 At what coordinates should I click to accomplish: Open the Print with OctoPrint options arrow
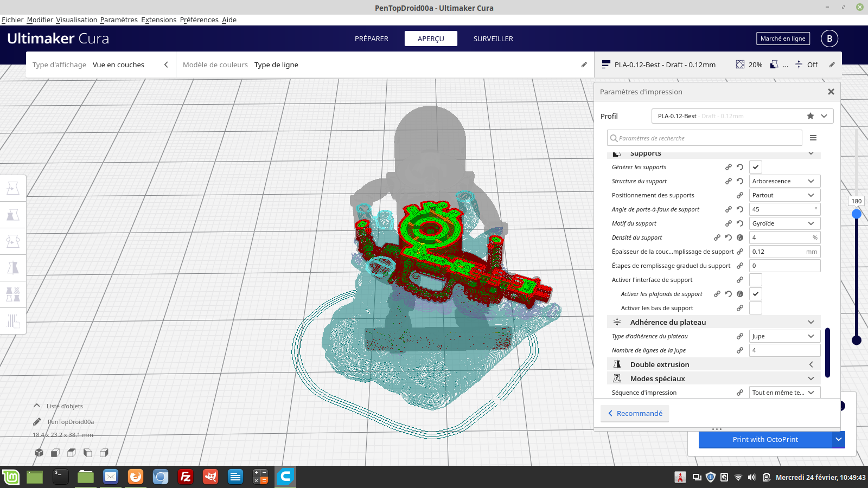[x=839, y=439]
